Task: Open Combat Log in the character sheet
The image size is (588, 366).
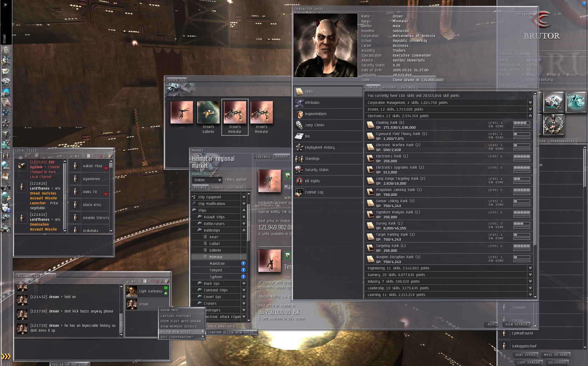Action: click(x=328, y=192)
